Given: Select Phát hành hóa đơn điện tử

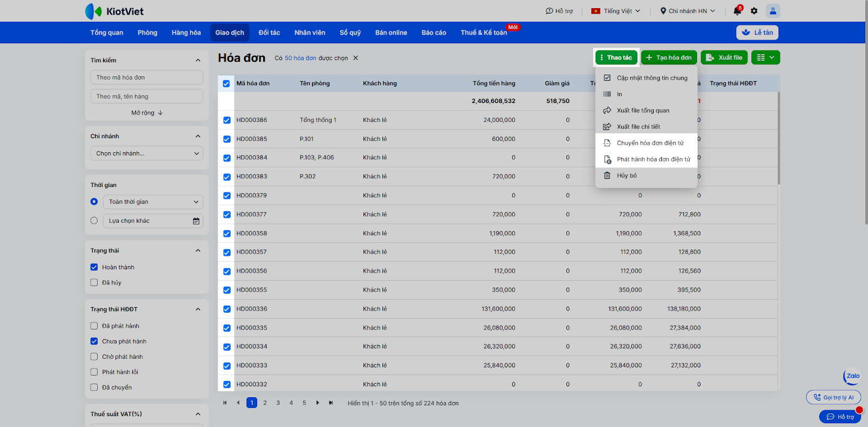Looking at the screenshot, I should point(653,159).
